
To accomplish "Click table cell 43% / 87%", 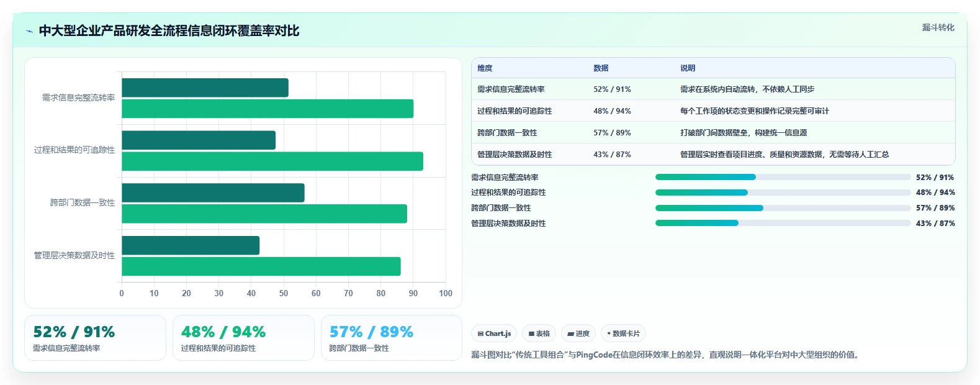I will coord(612,155).
